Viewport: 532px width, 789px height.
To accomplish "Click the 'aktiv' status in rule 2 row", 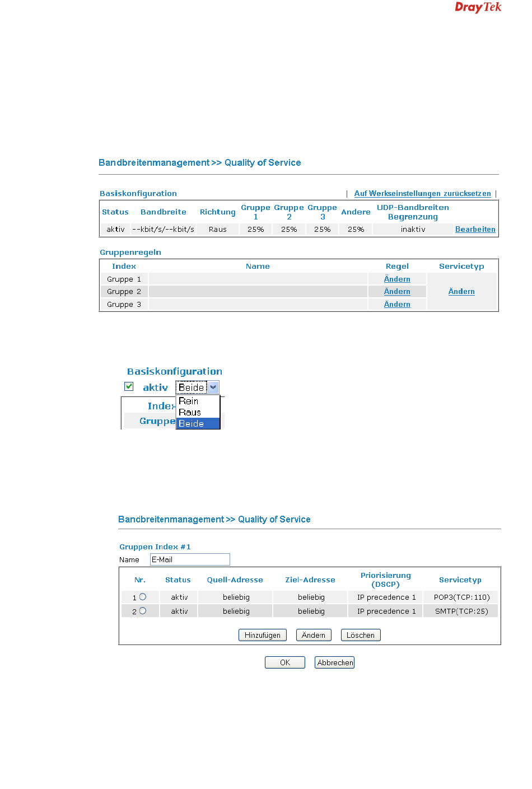I will [x=179, y=611].
